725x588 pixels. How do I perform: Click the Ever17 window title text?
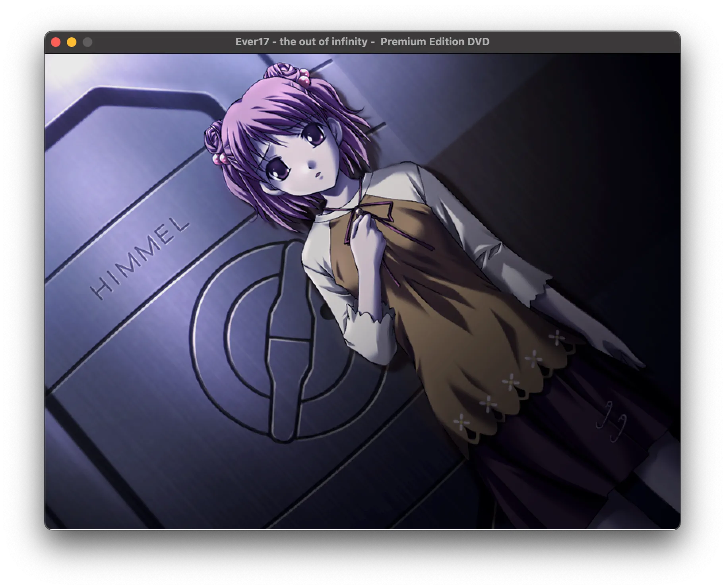tap(362, 42)
